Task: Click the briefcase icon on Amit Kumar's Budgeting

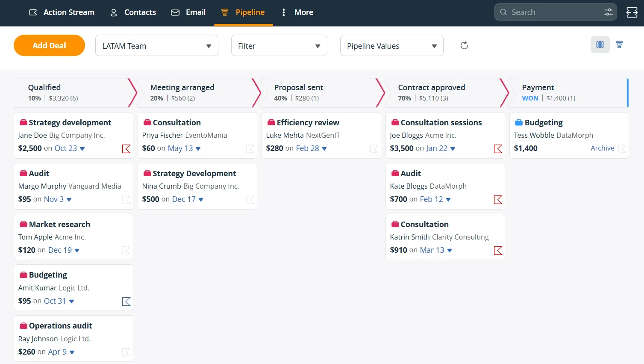Action: tap(24, 275)
